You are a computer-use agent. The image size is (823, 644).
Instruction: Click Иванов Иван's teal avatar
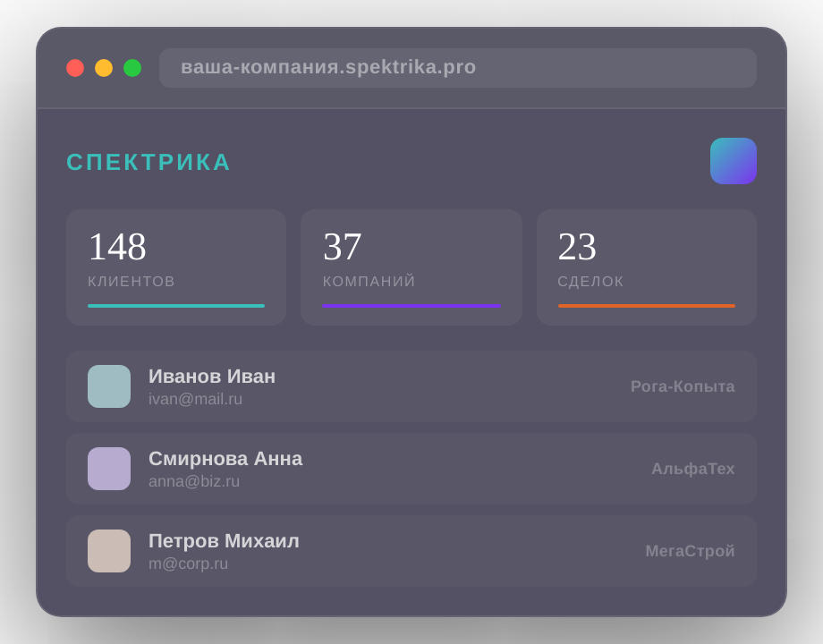coord(109,386)
